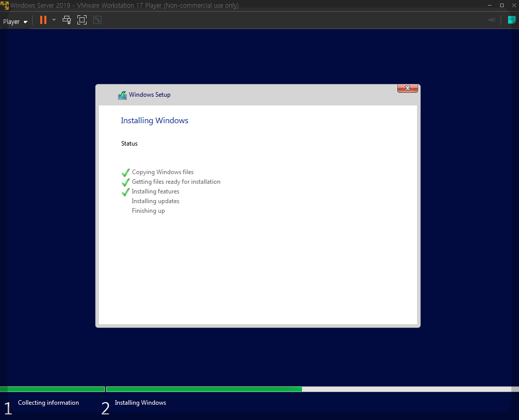The height and width of the screenshot is (420, 519).
Task: Open the Player menu
Action: (15, 21)
